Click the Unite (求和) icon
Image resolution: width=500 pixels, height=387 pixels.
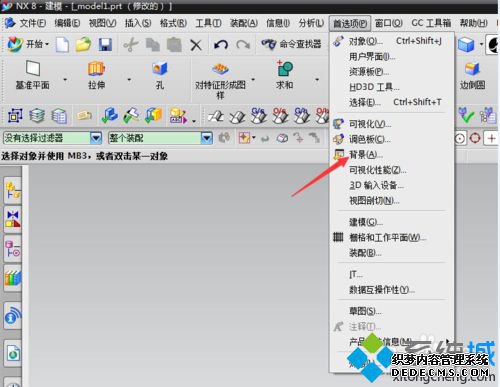pos(284,68)
